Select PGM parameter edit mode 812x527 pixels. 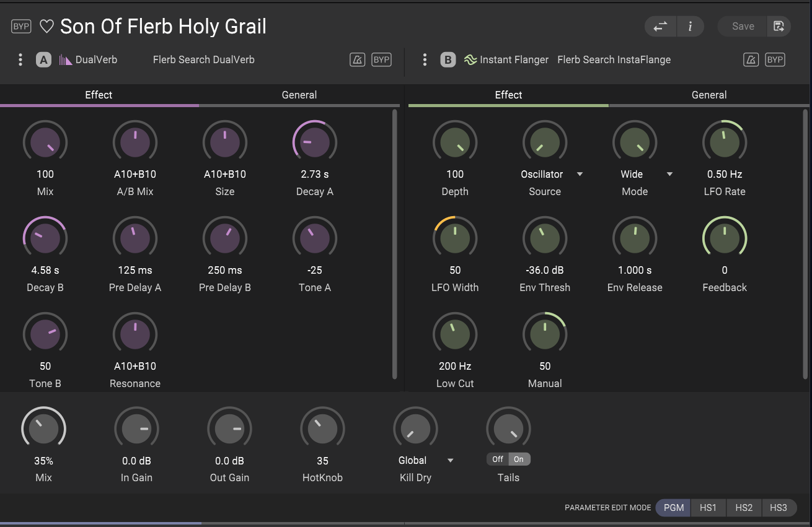(674, 508)
